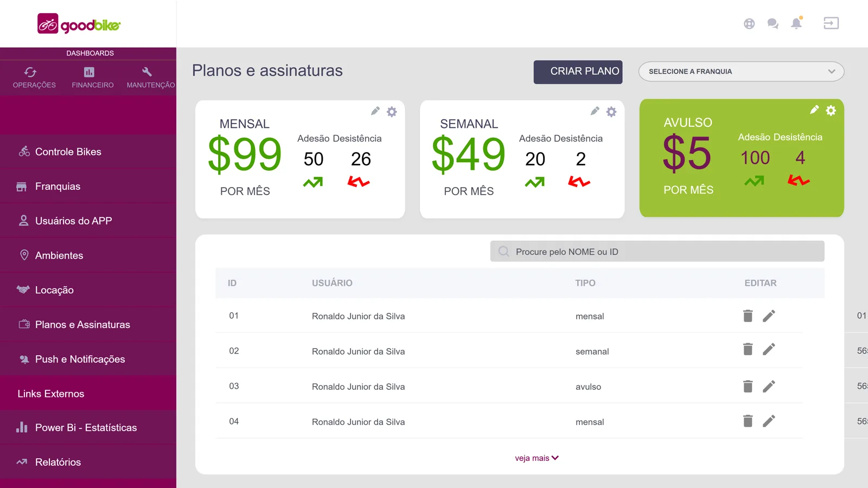Switch to Manutenção dashboard tab
This screenshot has height=488, width=868.
[150, 78]
